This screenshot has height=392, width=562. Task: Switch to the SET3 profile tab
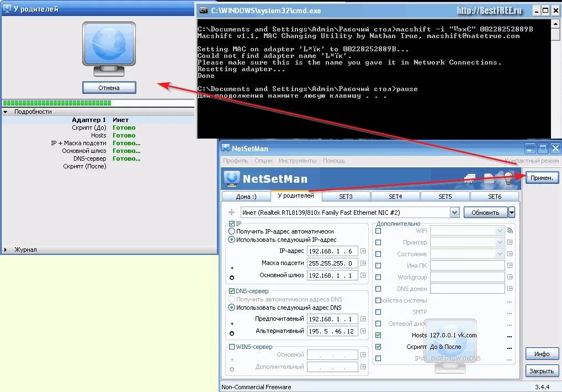pyautogui.click(x=346, y=197)
